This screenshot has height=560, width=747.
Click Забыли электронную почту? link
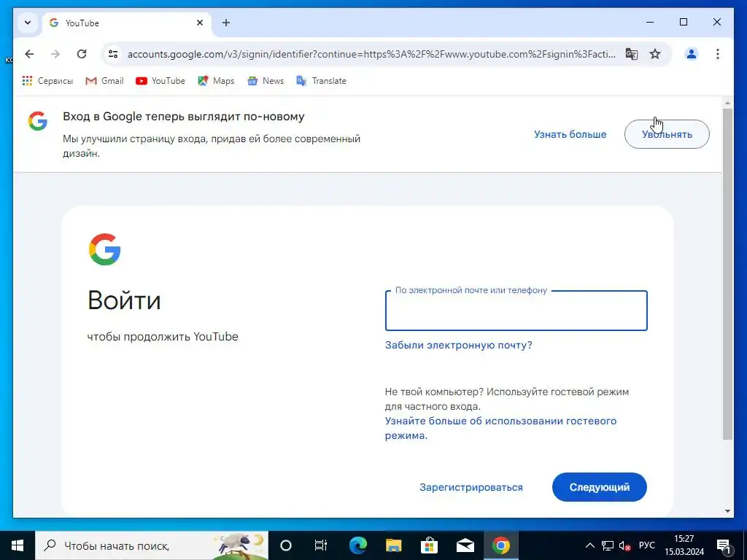point(458,345)
